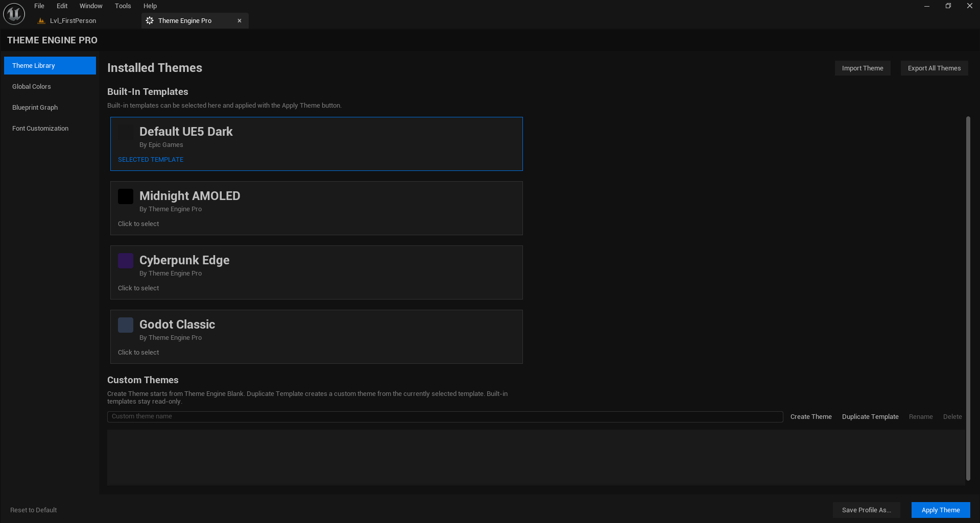The width and height of the screenshot is (980, 523).
Task: Select the Midnight AMOLED template
Action: (316, 208)
